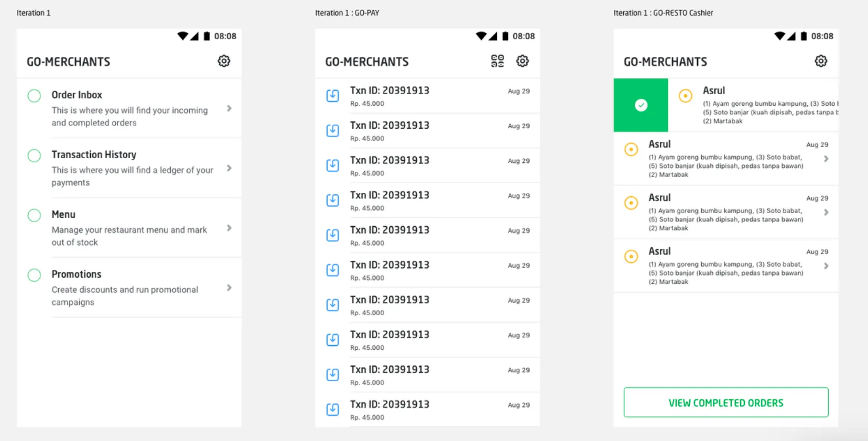The image size is (868, 441).
Task: Open settings gear on GO-RESTO Cashier screen
Action: (820, 61)
